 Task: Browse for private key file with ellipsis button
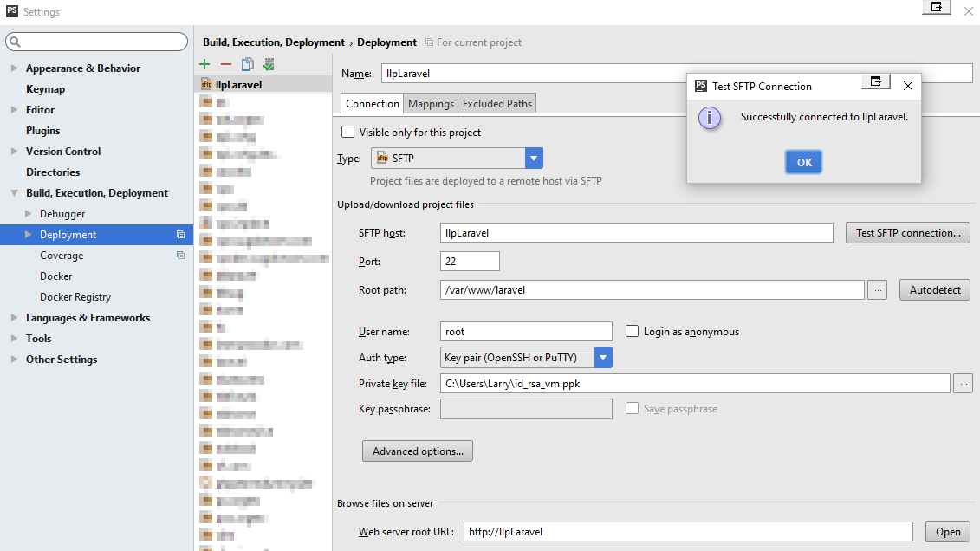(964, 384)
